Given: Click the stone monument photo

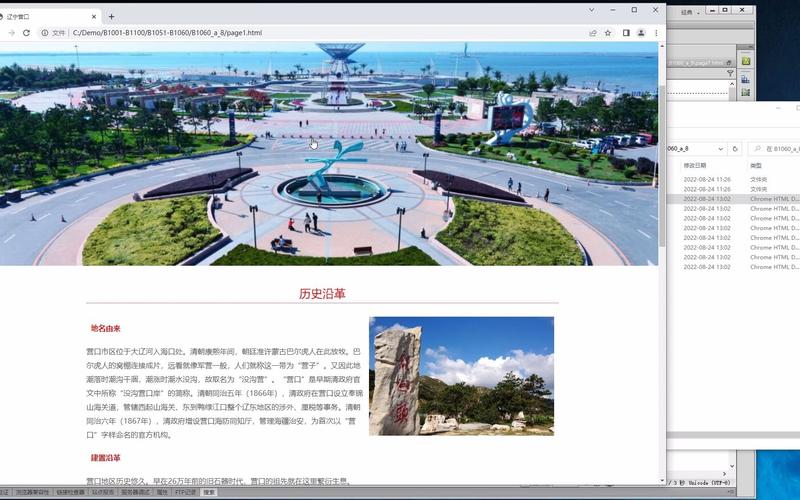Looking at the screenshot, I should (461, 376).
